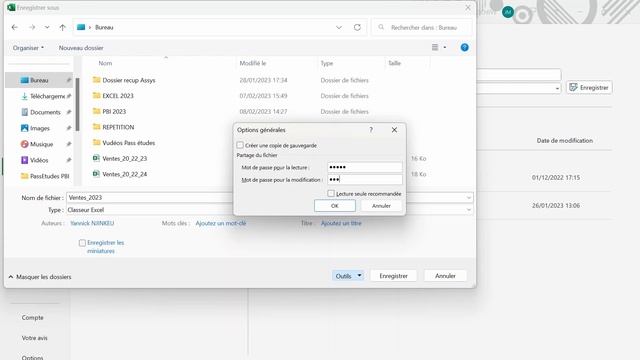
Task: Select Bureau in the navigation pane
Action: click(x=39, y=80)
